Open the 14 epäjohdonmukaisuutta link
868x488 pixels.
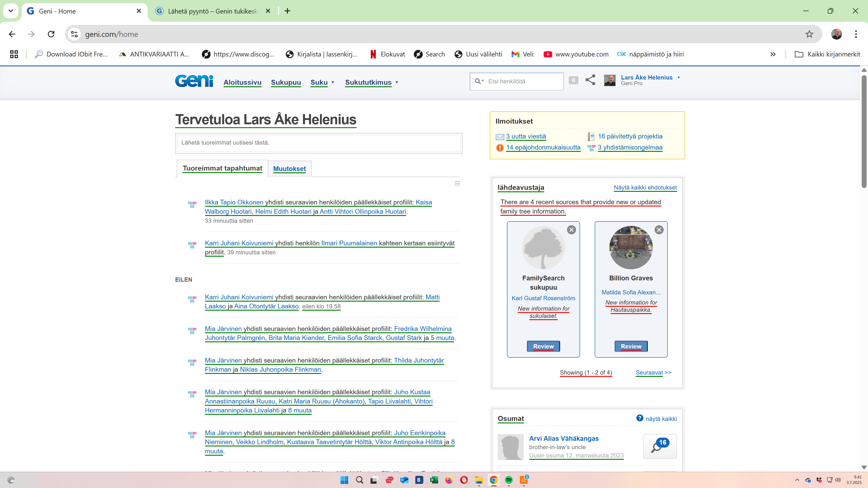click(543, 148)
